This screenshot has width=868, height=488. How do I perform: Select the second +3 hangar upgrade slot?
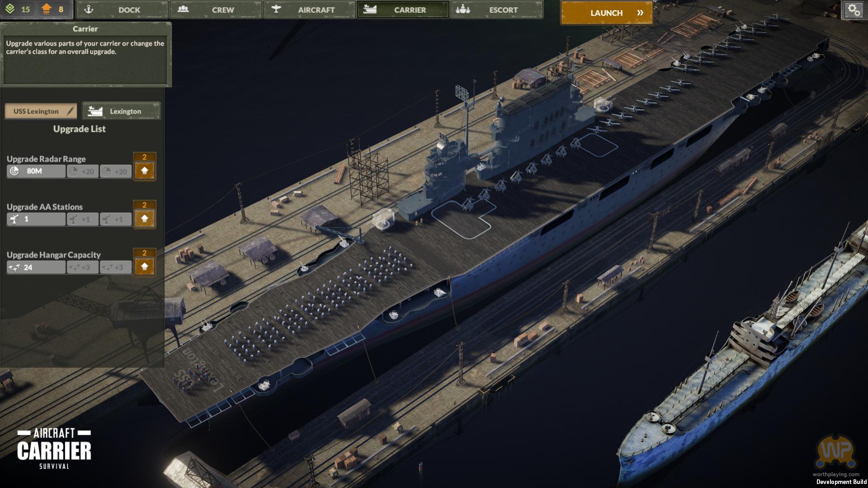(x=115, y=267)
